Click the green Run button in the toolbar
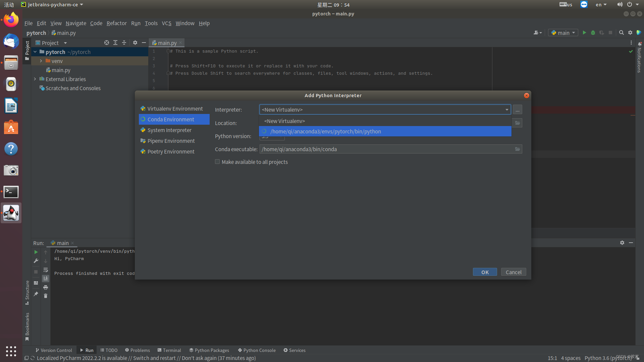Viewport: 644px width, 362px height. (584, 33)
